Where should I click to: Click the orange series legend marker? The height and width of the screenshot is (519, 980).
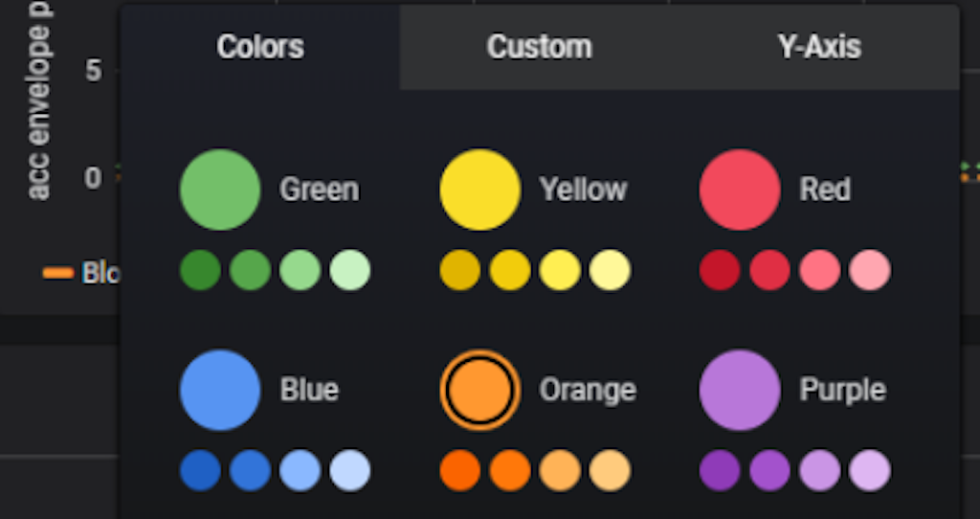(x=58, y=273)
